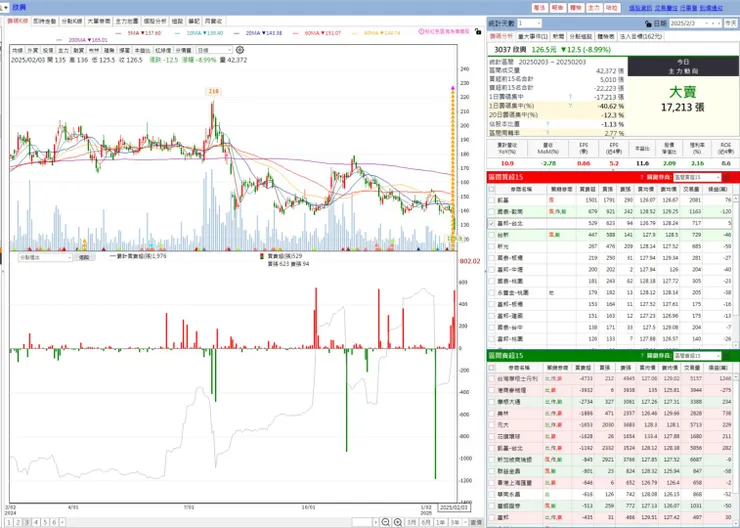This screenshot has height=528, width=740.
Task: Open the 日線 period dropdown
Action: pos(214,50)
